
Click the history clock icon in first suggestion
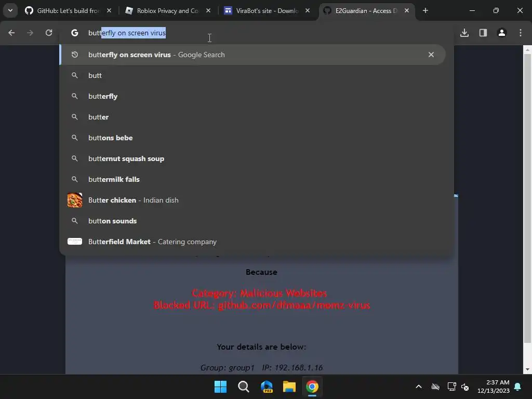[75, 55]
